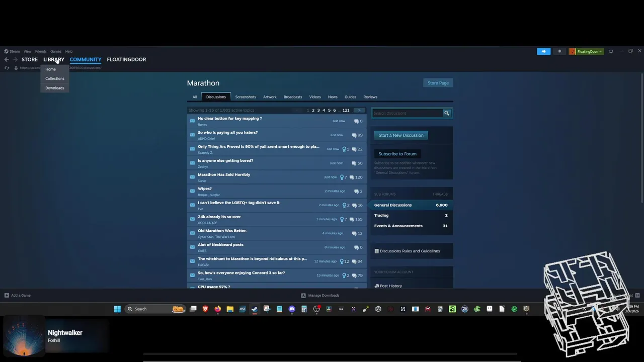The width and height of the screenshot is (644, 362).
Task: Click the awards icon on '24k already its over'
Action: [x=343, y=219]
